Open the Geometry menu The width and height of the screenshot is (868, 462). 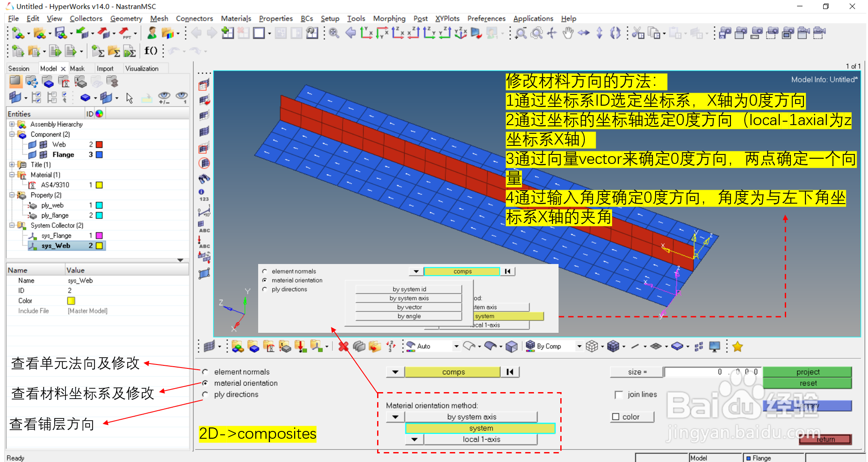(126, 19)
